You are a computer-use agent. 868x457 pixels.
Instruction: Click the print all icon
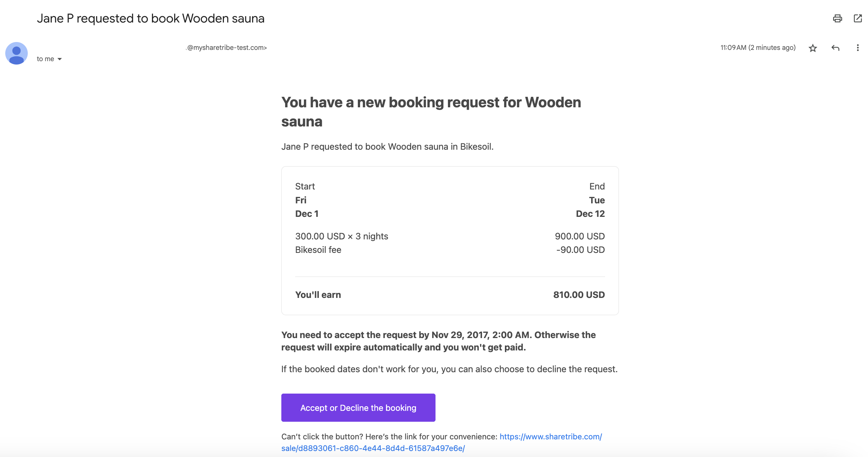click(837, 18)
